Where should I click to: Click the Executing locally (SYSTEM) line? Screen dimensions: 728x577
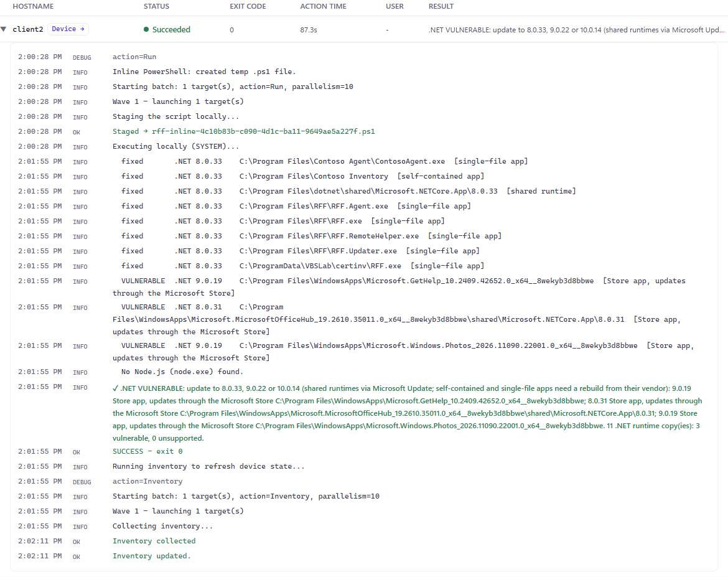point(175,146)
